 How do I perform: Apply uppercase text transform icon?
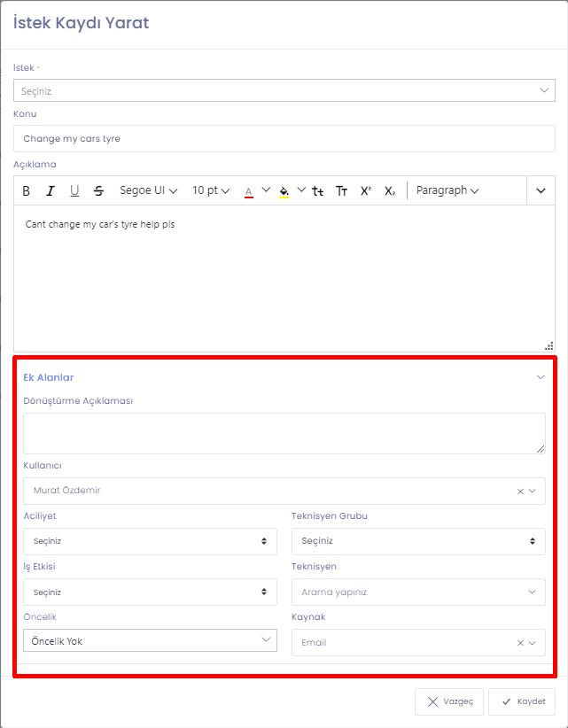click(342, 190)
